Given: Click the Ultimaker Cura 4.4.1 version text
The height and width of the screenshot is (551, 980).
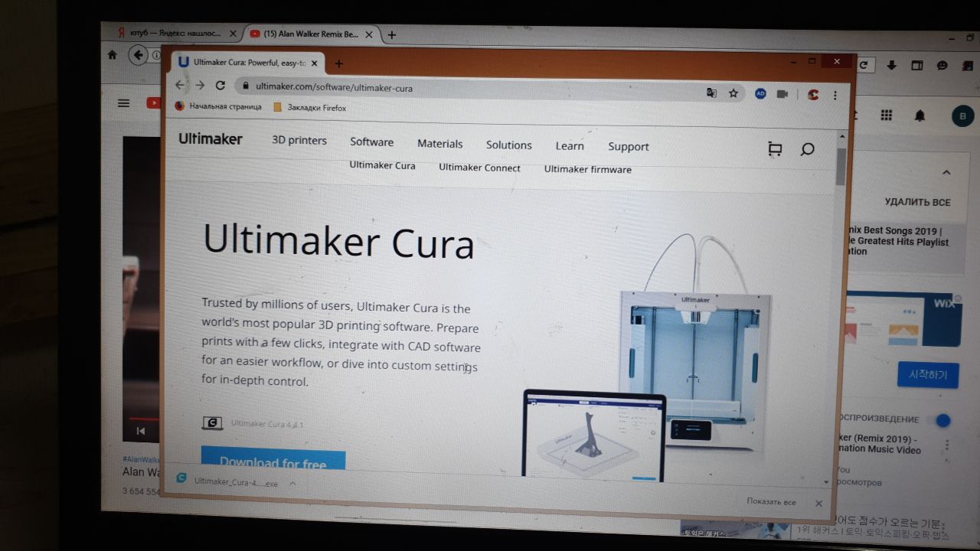Looking at the screenshot, I should pos(267,424).
